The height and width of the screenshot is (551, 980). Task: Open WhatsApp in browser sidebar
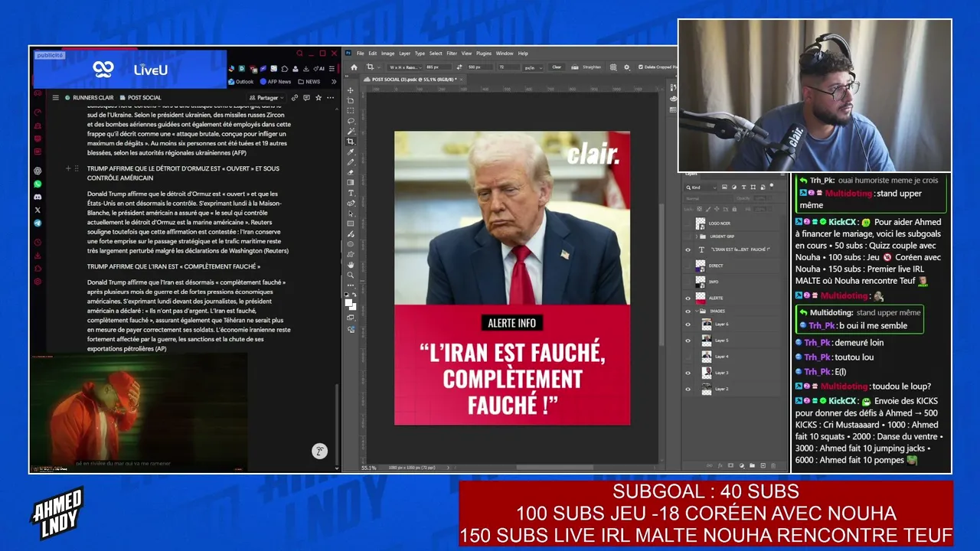coord(38,184)
